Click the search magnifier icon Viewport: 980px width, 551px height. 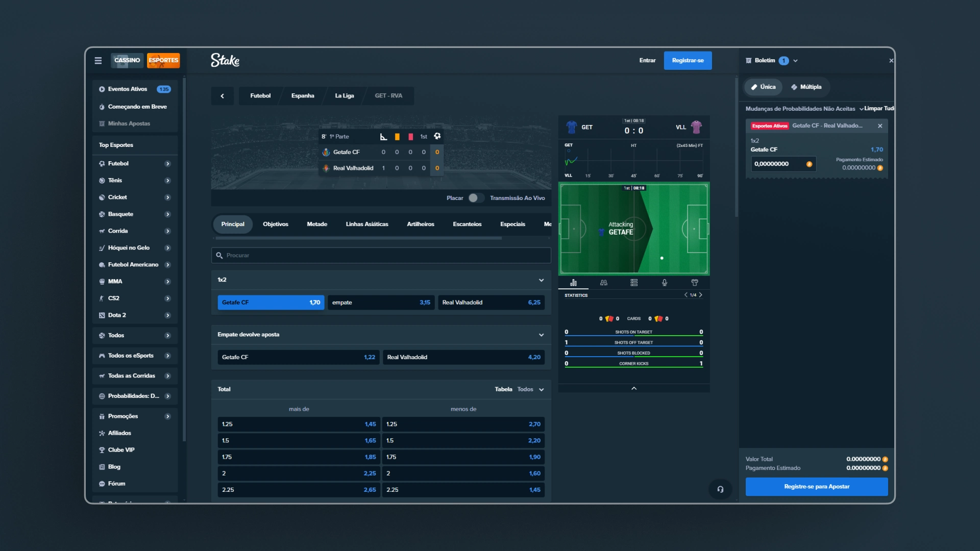(x=219, y=256)
